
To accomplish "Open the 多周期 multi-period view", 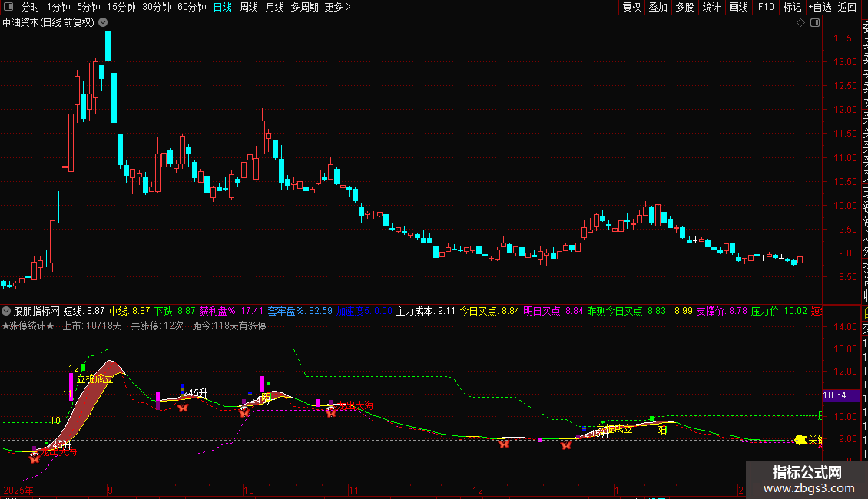I will (304, 7).
